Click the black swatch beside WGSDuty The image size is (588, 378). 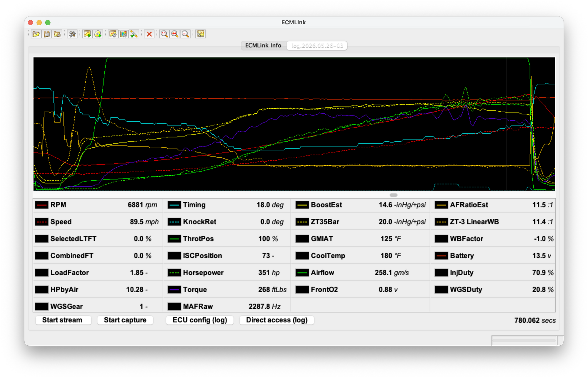click(441, 290)
